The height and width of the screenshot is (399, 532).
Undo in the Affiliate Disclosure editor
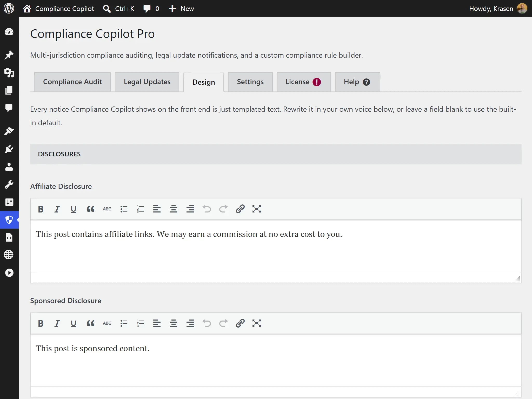[x=207, y=209]
